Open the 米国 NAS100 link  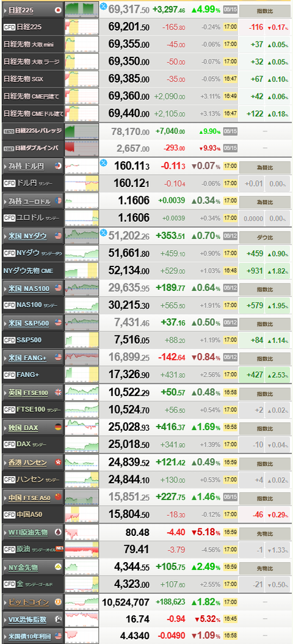[x=29, y=289]
